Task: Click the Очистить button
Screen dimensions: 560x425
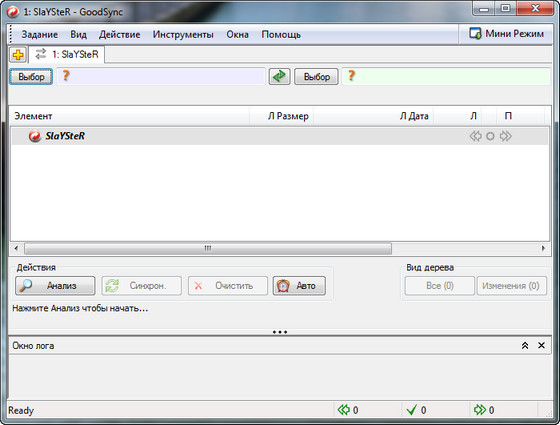Action: [x=228, y=286]
